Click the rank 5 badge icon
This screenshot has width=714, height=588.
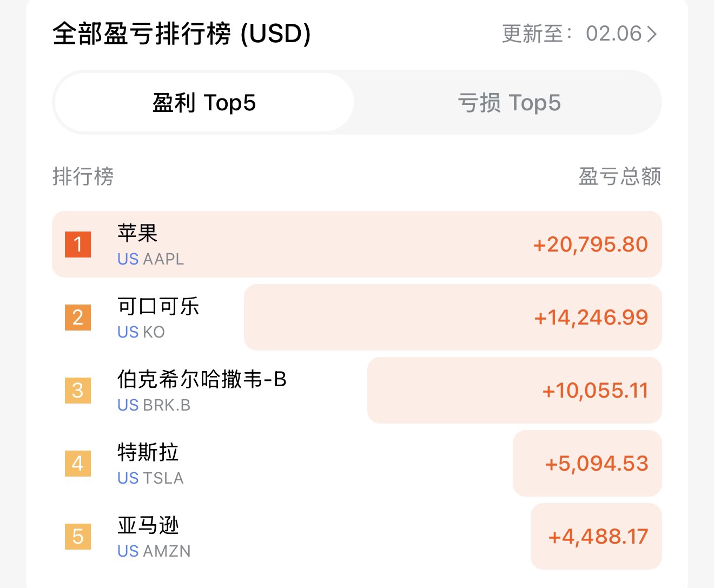[x=78, y=537]
